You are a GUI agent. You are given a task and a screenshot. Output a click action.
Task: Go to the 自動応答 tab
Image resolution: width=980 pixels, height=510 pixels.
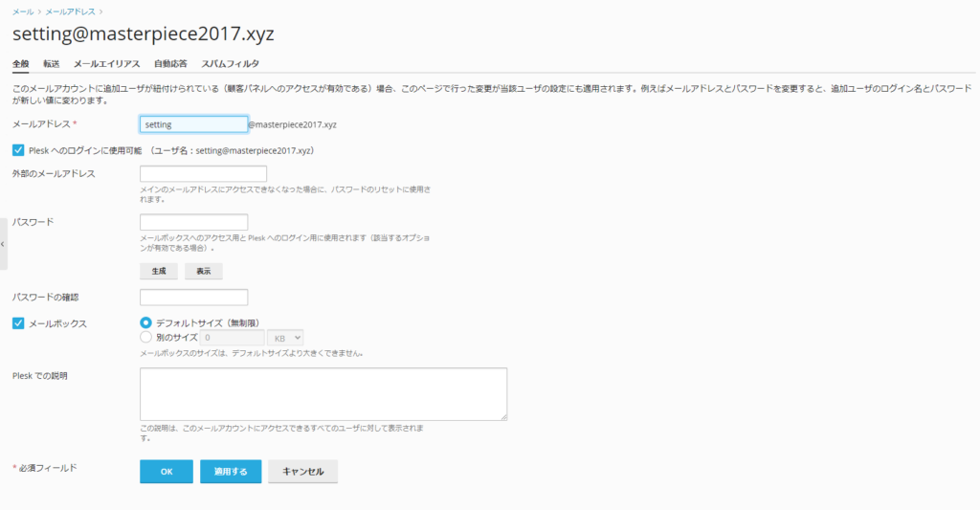(170, 63)
